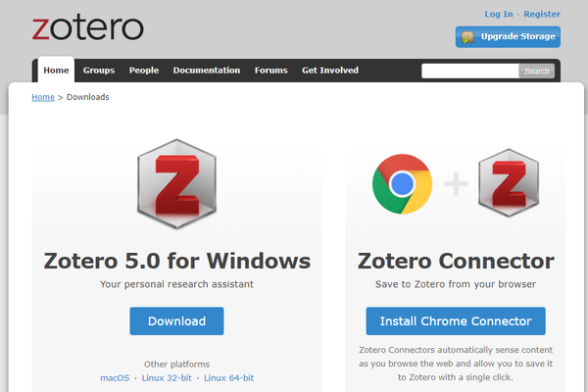This screenshot has width=588, height=392.
Task: Choose the macOS platform link
Action: 115,377
